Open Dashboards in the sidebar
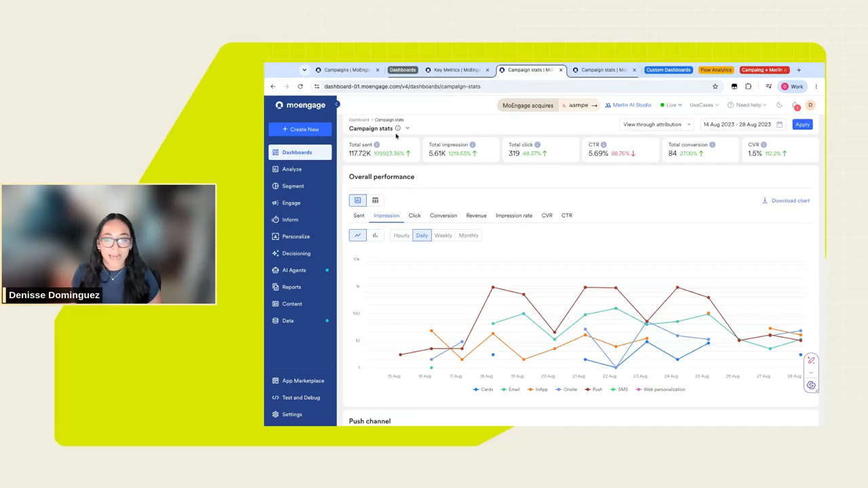The image size is (868, 488). (x=300, y=152)
